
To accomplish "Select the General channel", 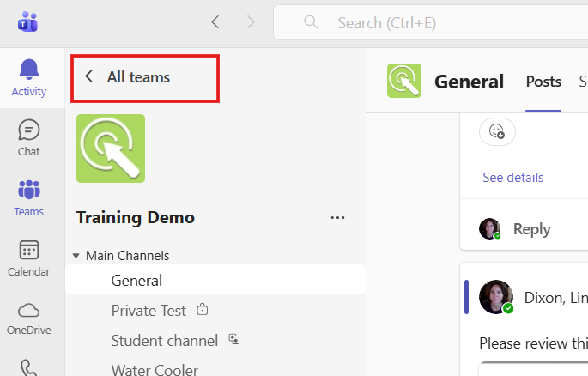I will [x=136, y=280].
